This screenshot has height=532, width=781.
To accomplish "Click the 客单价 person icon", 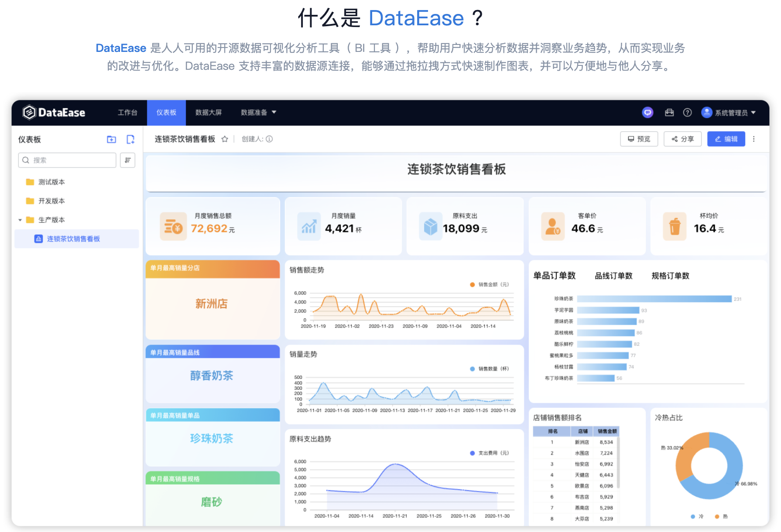I will (x=553, y=226).
